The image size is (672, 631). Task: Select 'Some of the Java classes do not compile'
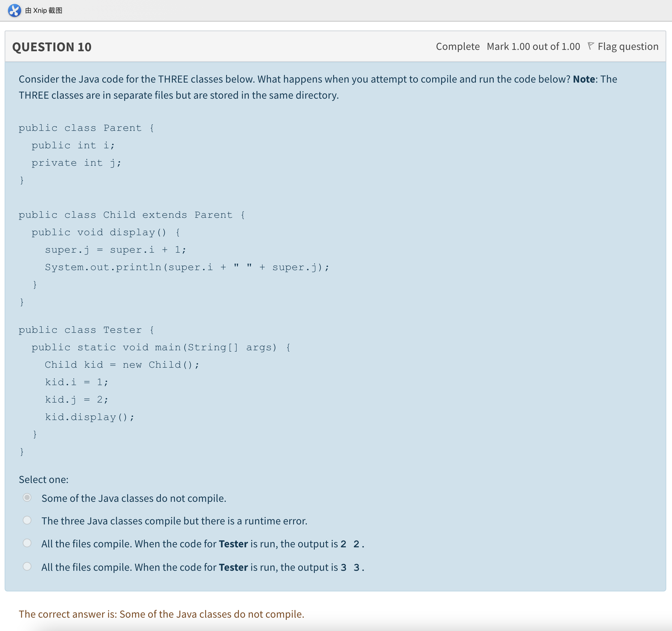point(27,497)
